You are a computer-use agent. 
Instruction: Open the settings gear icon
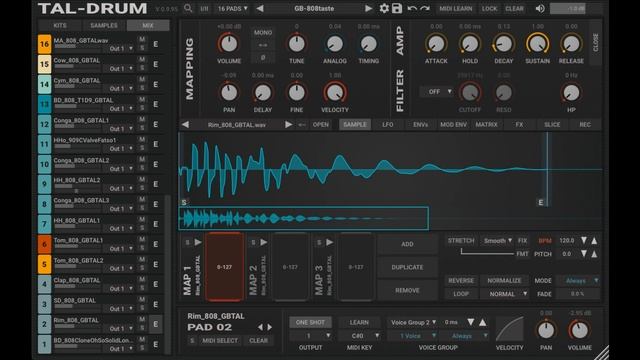coord(384,8)
